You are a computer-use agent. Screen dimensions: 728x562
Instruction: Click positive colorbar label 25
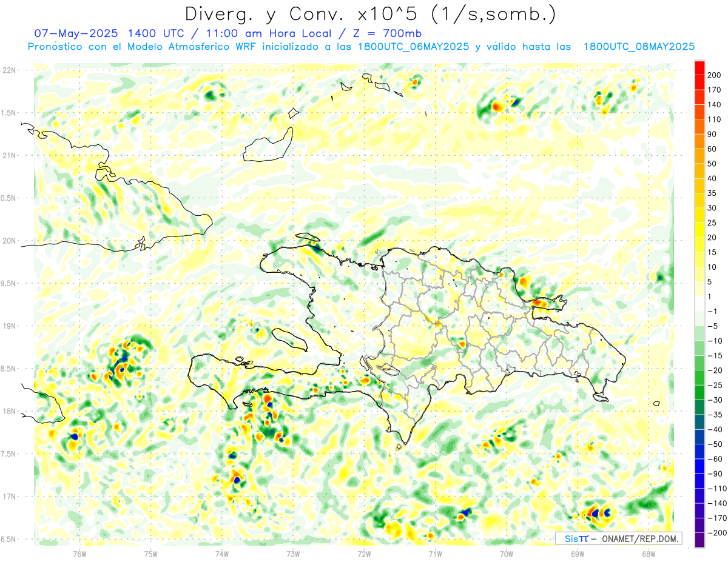(712, 222)
